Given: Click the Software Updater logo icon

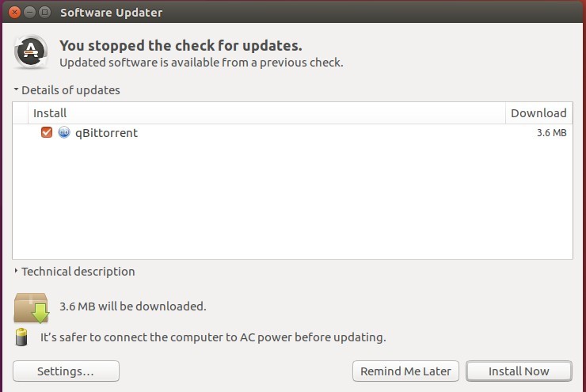Looking at the screenshot, I should [31, 51].
